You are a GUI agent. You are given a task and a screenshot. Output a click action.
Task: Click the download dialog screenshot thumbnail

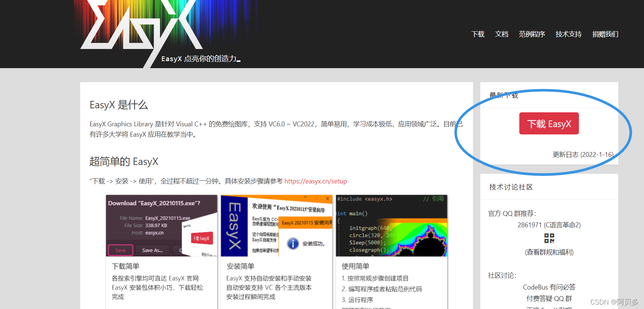click(161, 225)
